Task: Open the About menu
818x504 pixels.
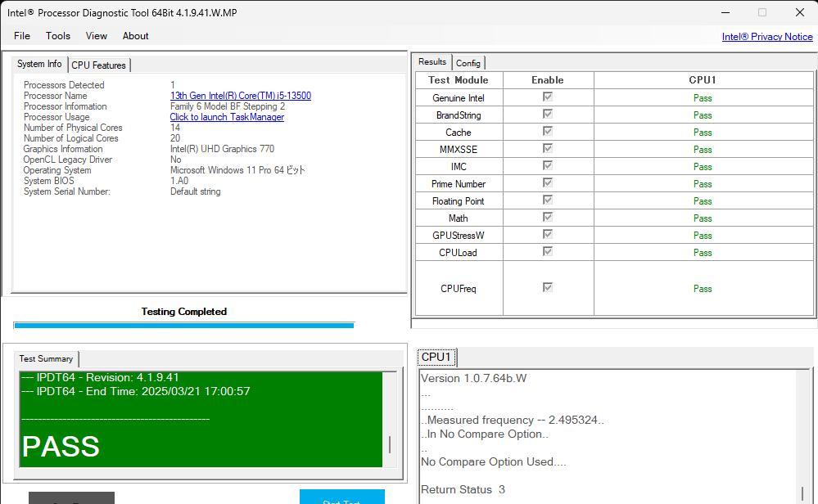Action: pyautogui.click(x=136, y=36)
